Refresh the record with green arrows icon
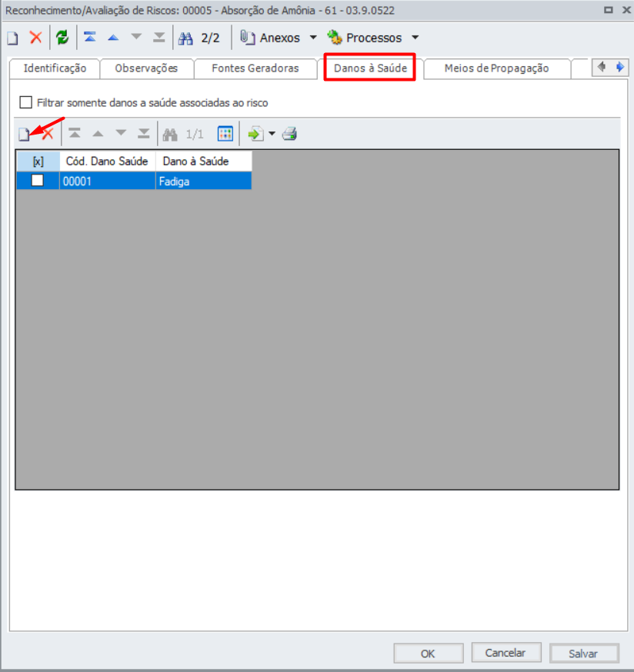The width and height of the screenshot is (634, 672). click(x=62, y=37)
